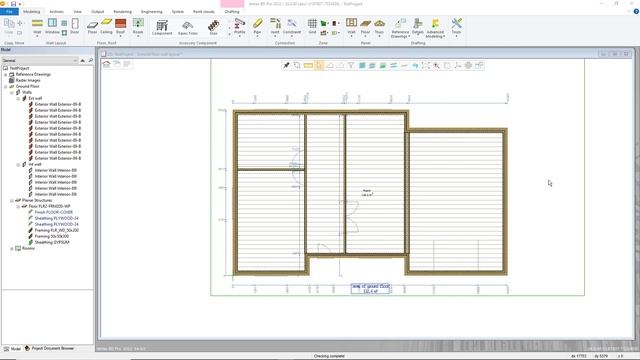Select the TestProject root in tree

[19, 69]
